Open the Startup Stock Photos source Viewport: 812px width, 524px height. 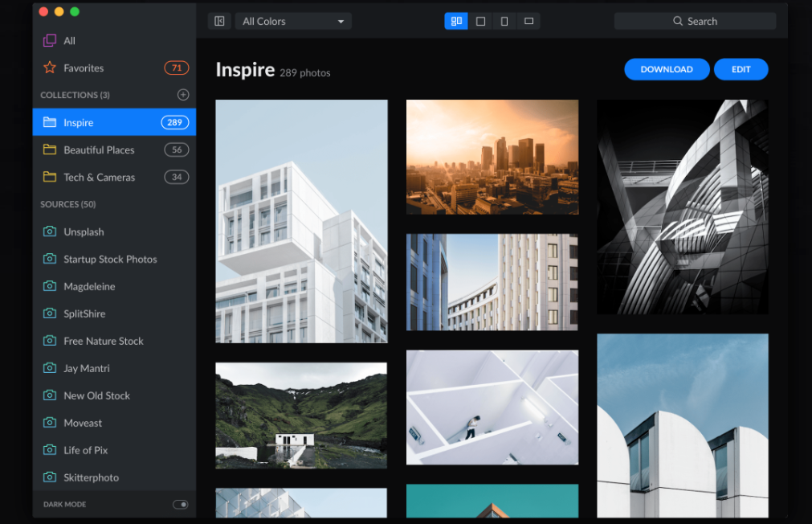(x=114, y=259)
